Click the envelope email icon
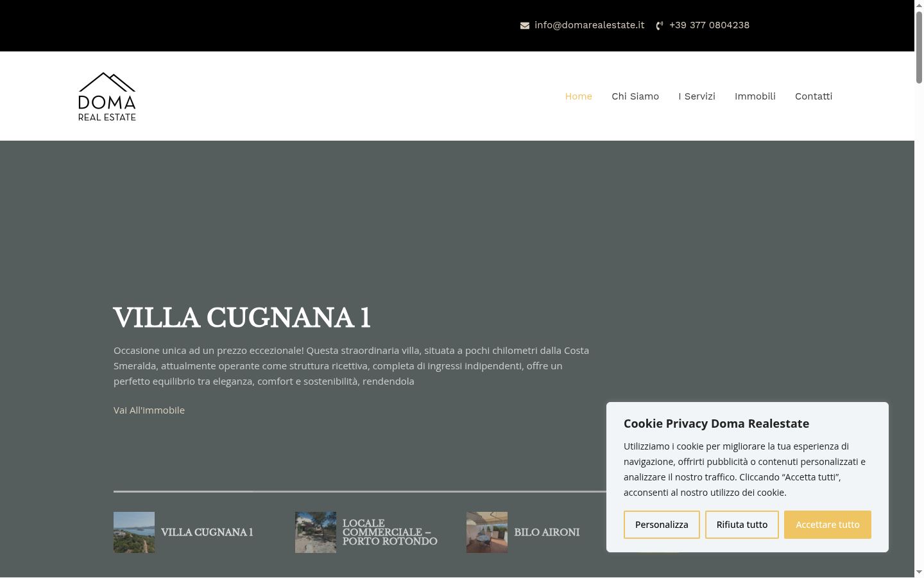This screenshot has width=924, height=578. pyautogui.click(x=525, y=26)
